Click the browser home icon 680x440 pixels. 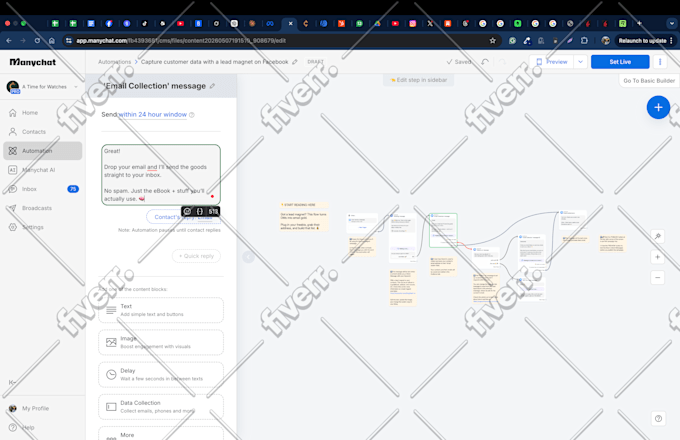coord(52,41)
